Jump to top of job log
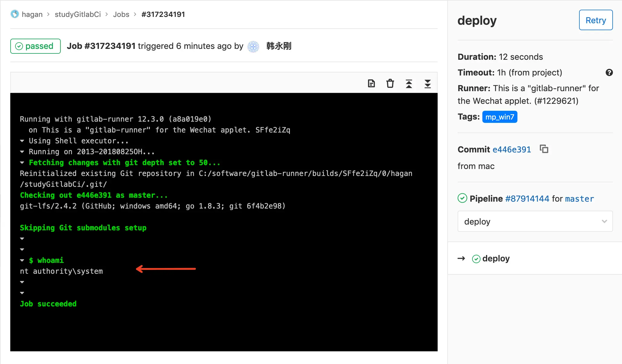The image size is (622, 364). point(409,84)
